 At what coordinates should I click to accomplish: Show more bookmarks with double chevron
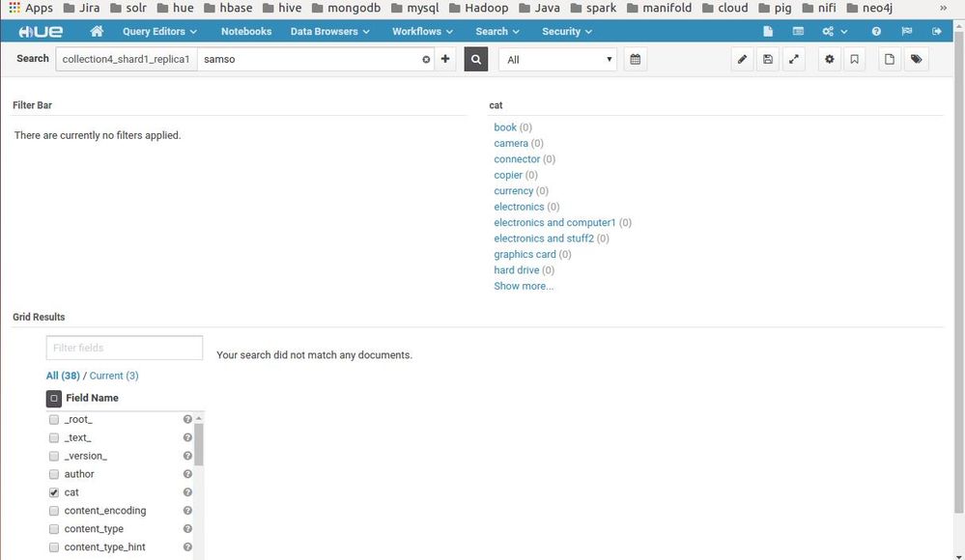pyautogui.click(x=943, y=8)
